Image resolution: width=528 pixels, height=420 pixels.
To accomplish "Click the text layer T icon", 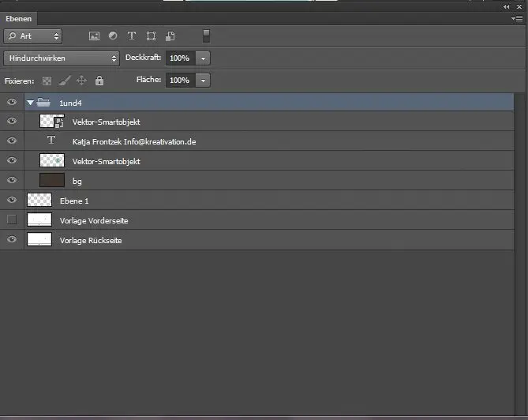I will [x=51, y=140].
